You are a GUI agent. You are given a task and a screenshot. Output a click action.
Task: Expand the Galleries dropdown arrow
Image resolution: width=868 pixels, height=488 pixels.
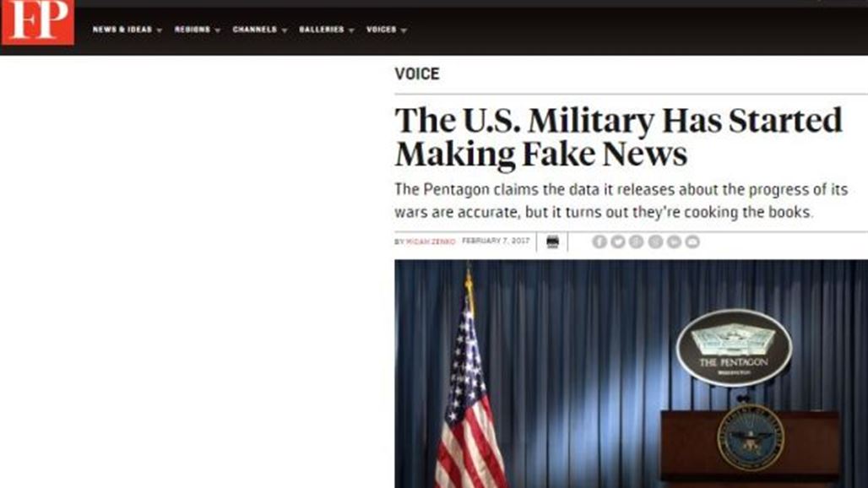point(351,30)
